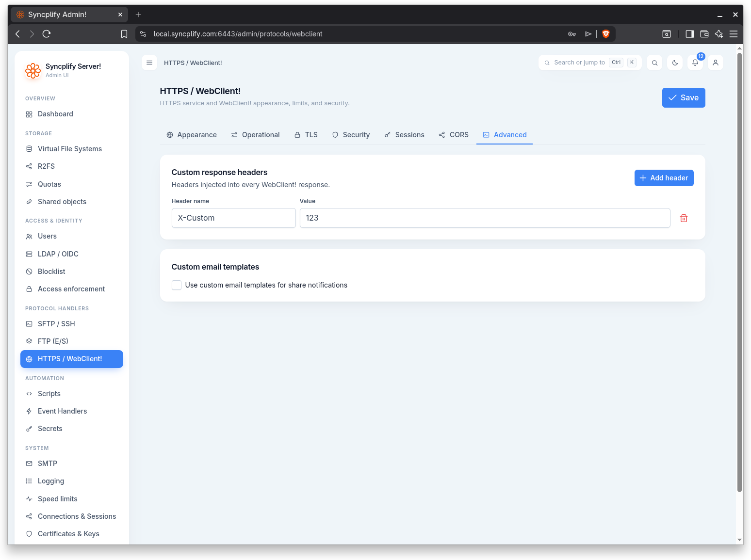Open the browser tab search icon
Image resolution: width=751 pixels, height=560 pixels.
[x=667, y=34]
